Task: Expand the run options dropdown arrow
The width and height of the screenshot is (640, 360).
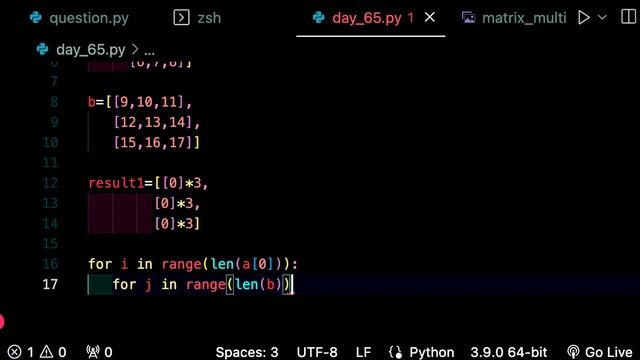Action: click(602, 18)
